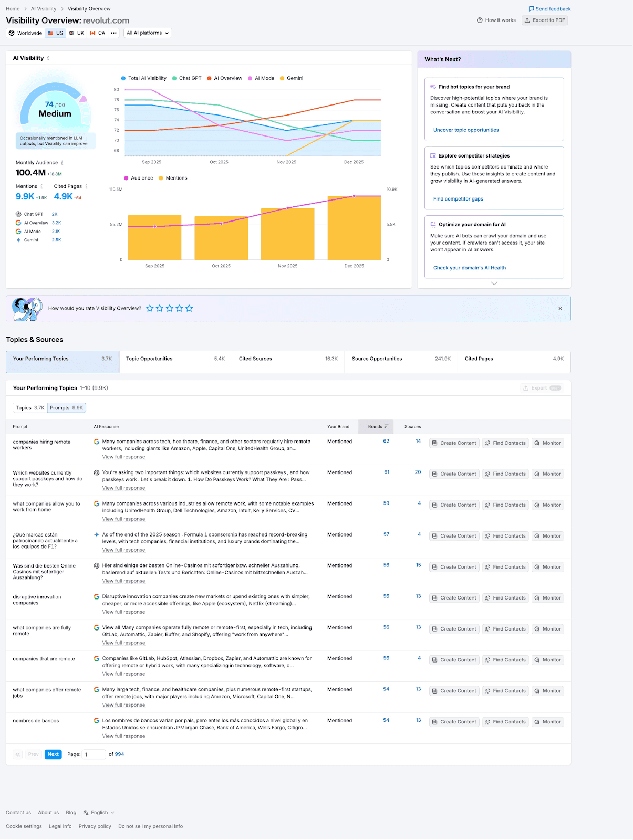This screenshot has height=840, width=633.
Task: Select the UK region filter
Action: (77, 33)
